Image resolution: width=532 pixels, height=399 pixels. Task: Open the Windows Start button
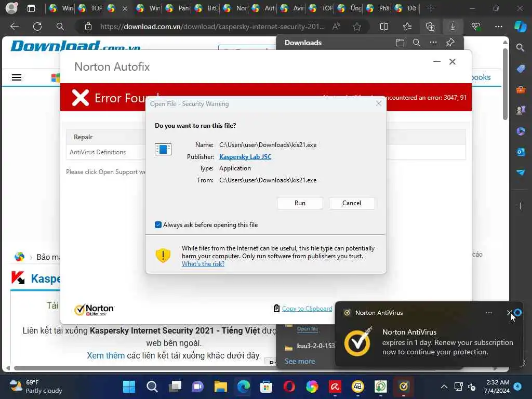coord(129,387)
